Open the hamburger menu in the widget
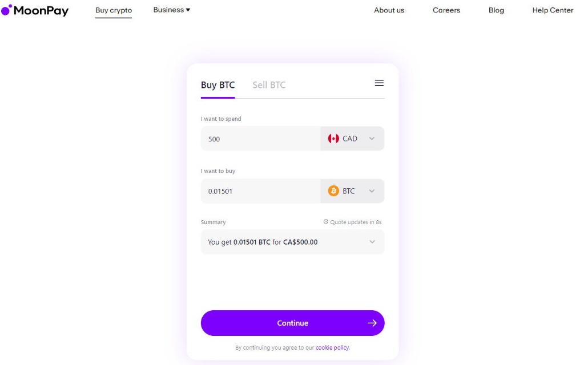 (x=379, y=83)
